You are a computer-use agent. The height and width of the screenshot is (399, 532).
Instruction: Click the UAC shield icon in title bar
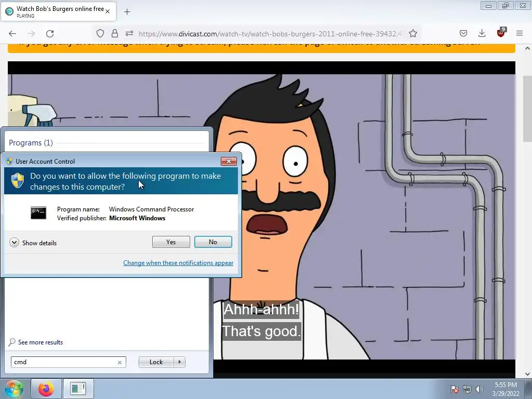[9, 161]
